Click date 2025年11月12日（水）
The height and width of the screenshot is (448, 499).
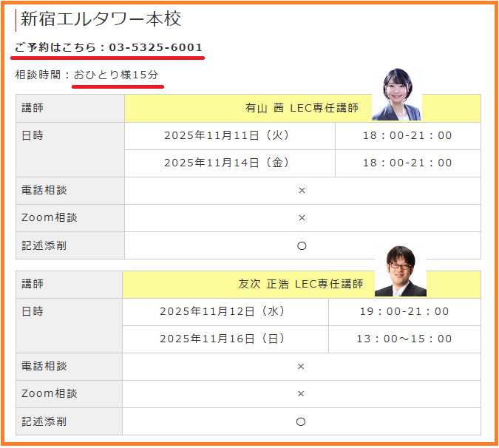(222, 311)
